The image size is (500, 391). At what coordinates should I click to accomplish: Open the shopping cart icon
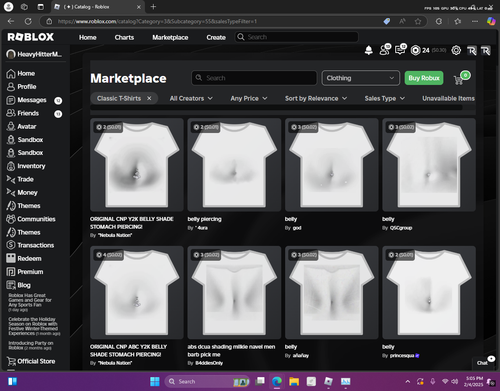click(459, 80)
